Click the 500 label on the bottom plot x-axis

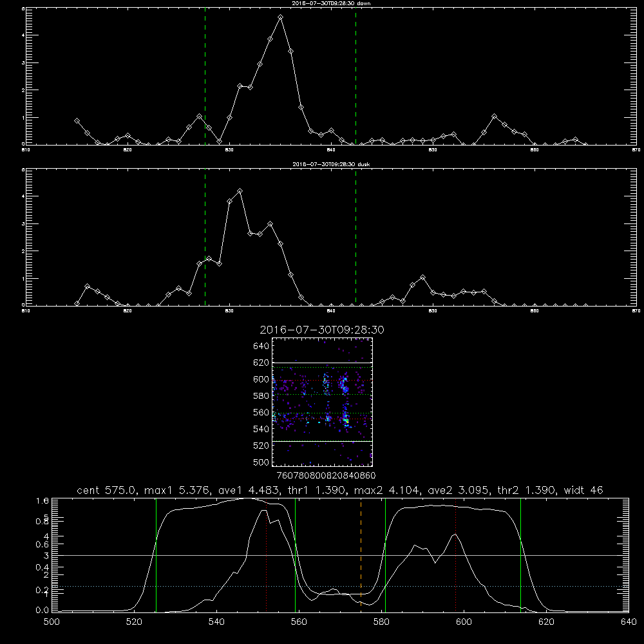52,622
